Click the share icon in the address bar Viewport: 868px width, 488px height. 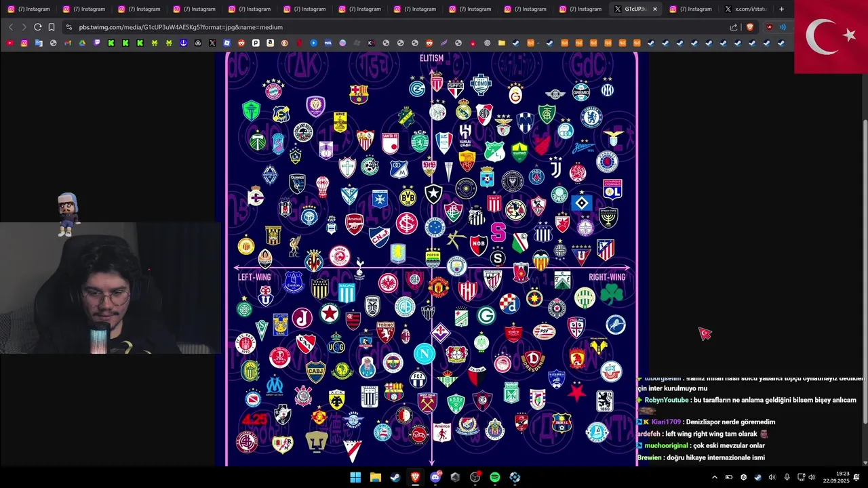click(x=734, y=27)
